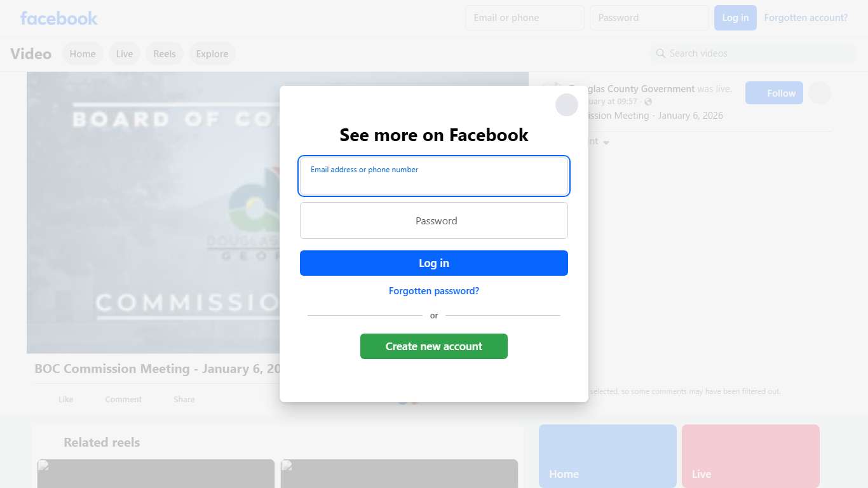Click the green Create new account button
The width and height of the screenshot is (868, 488).
[x=434, y=346]
